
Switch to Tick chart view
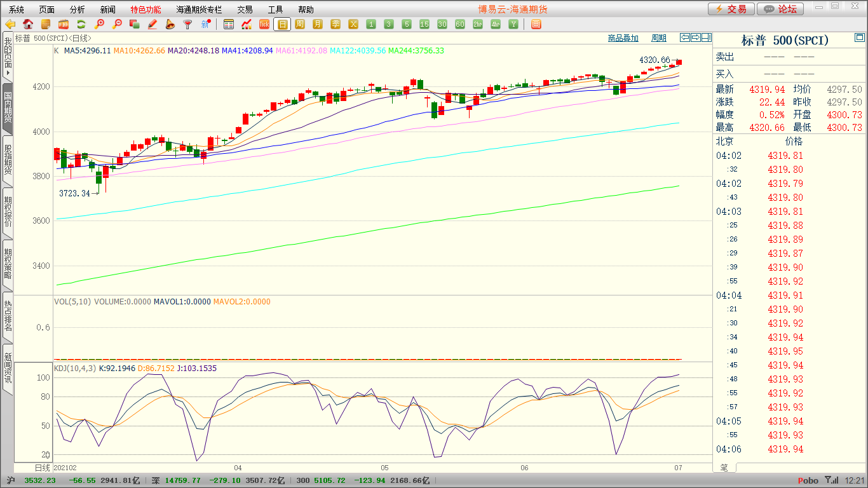click(x=264, y=25)
